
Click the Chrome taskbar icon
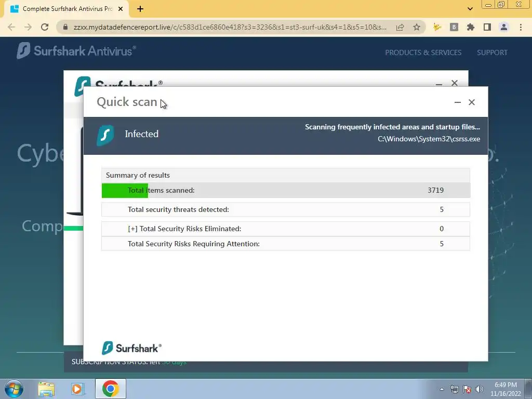[110, 389]
